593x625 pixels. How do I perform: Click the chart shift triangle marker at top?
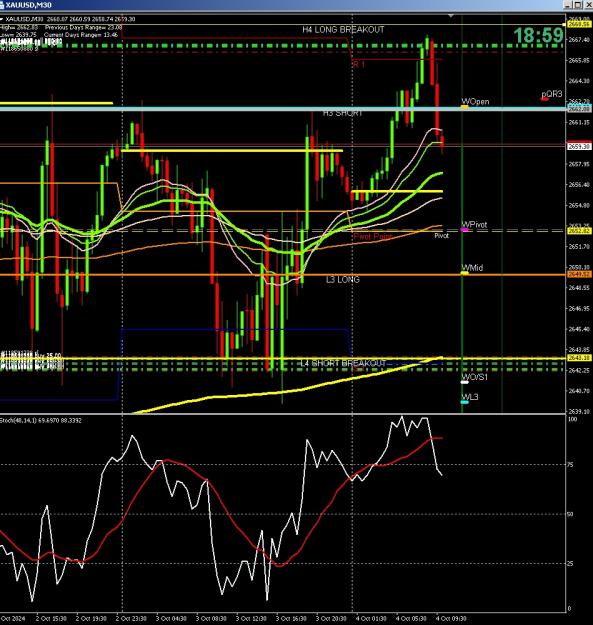(451, 16)
